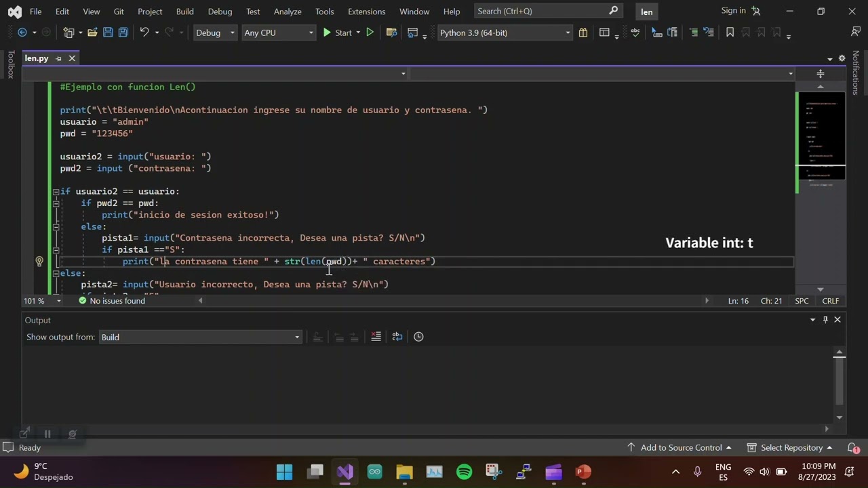Screen dimensions: 868x488
Task: Collapse the outer else block
Action: coord(56,273)
